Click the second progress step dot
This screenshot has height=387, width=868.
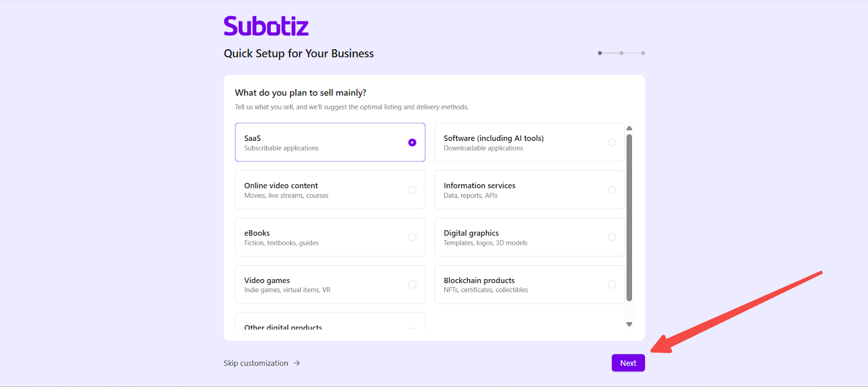point(622,53)
